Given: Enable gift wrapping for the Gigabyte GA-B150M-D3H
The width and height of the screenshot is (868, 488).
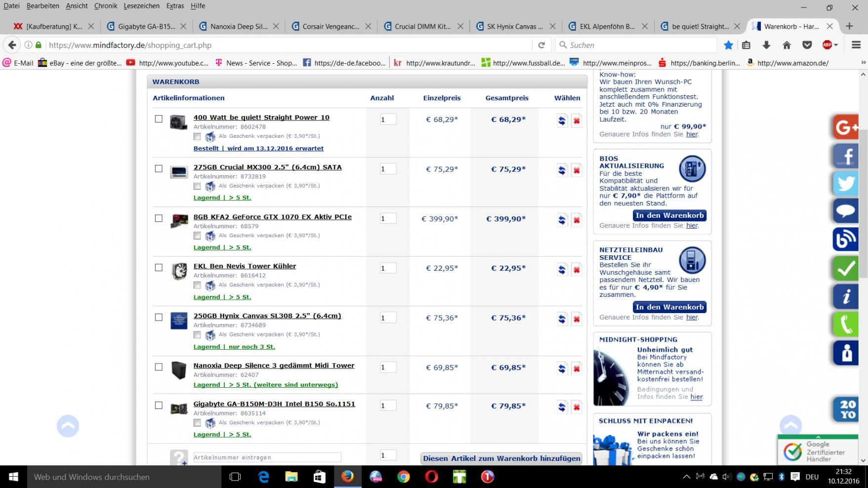Looking at the screenshot, I should (197, 423).
